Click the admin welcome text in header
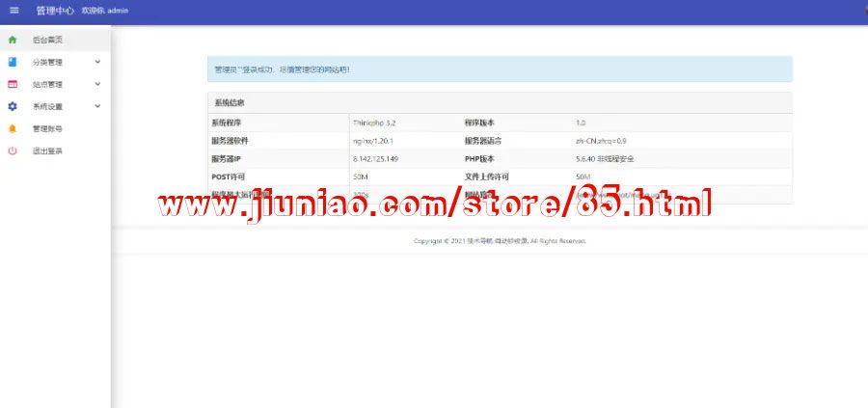The height and width of the screenshot is (408, 868). click(x=105, y=11)
